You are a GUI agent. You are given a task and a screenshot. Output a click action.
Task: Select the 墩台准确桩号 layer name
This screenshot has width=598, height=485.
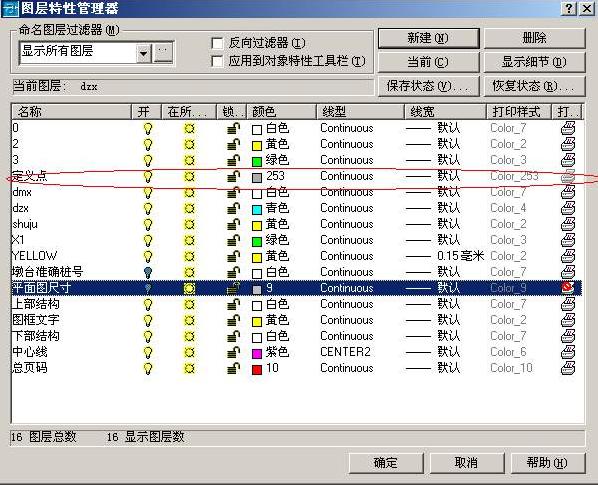tap(48, 272)
